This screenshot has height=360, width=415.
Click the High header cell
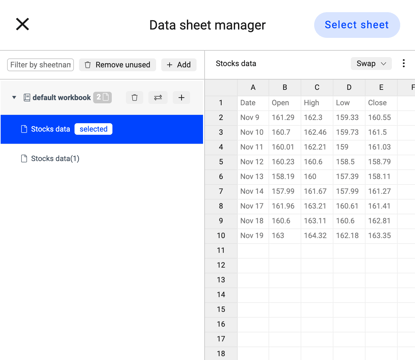click(x=317, y=103)
